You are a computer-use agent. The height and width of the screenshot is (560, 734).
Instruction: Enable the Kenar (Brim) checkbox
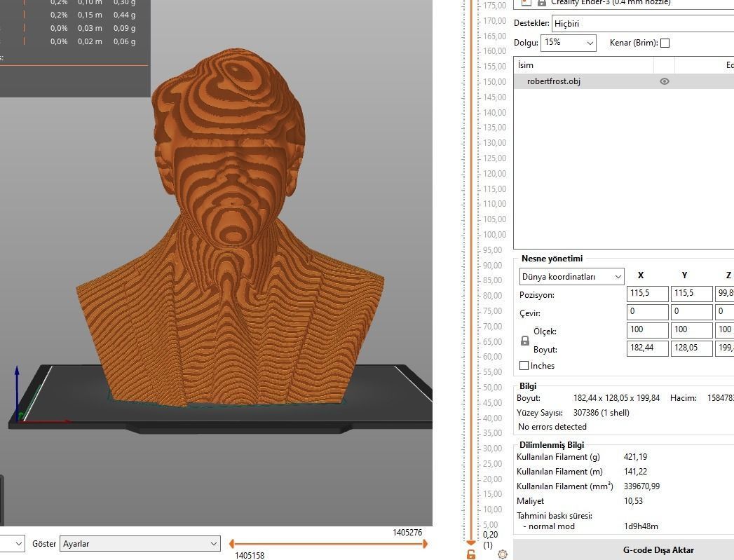[665, 43]
